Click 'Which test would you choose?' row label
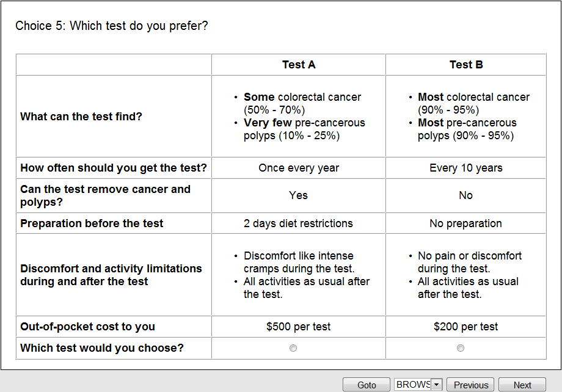Viewport: 562px width, 392px height. click(x=102, y=348)
